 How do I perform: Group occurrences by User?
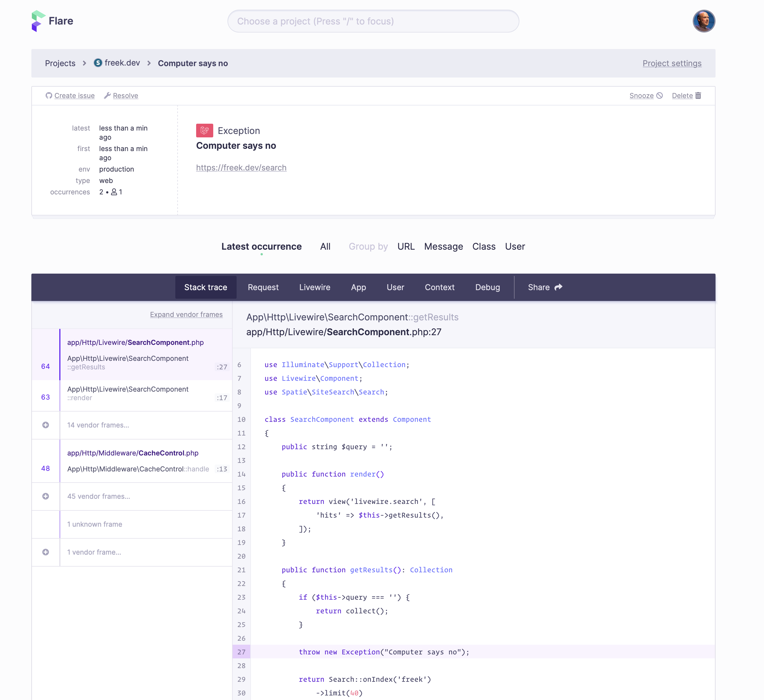[515, 247]
